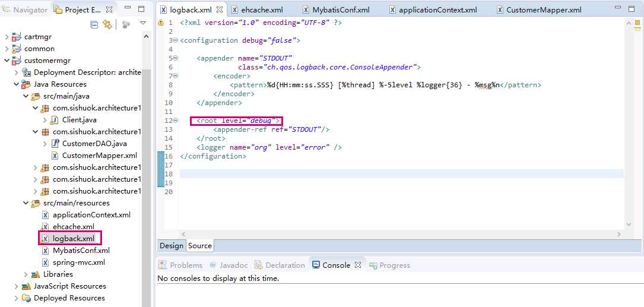Maximize the Project Explorer panel
Screen dimensions: 644x307
[x=141, y=9]
